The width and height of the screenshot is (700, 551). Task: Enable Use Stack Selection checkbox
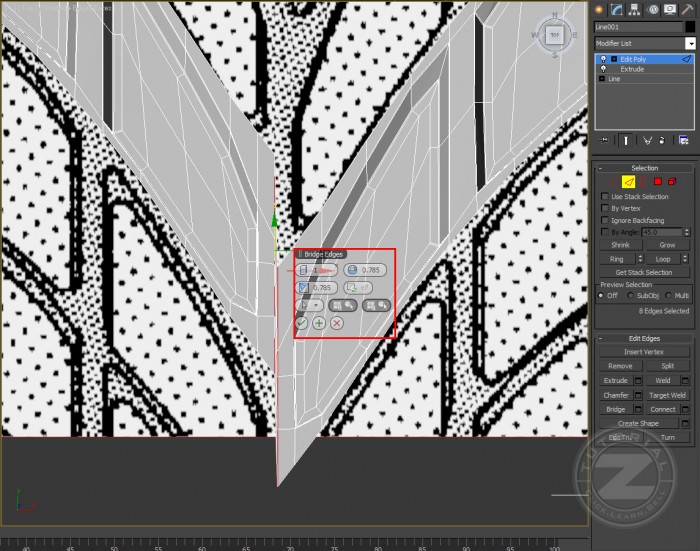(x=604, y=197)
